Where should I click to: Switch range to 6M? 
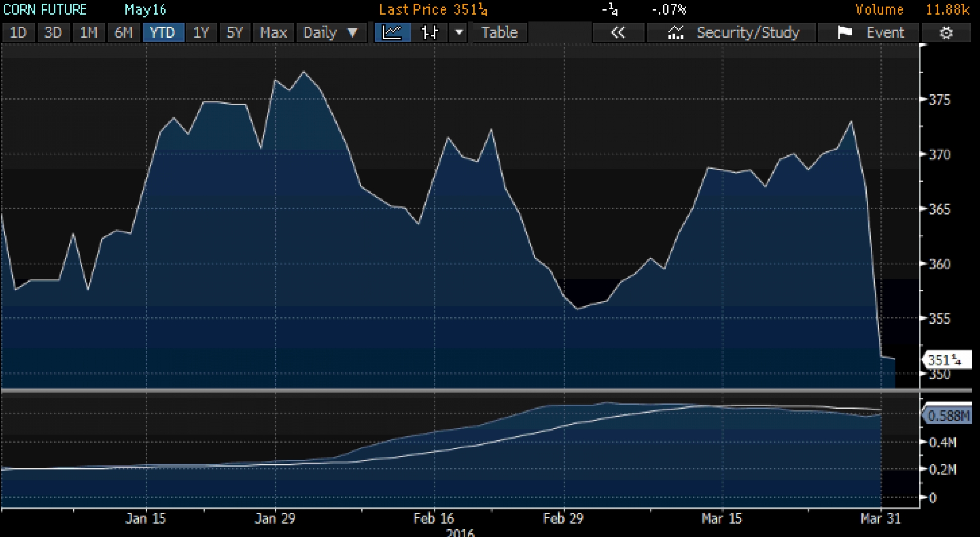click(x=123, y=33)
